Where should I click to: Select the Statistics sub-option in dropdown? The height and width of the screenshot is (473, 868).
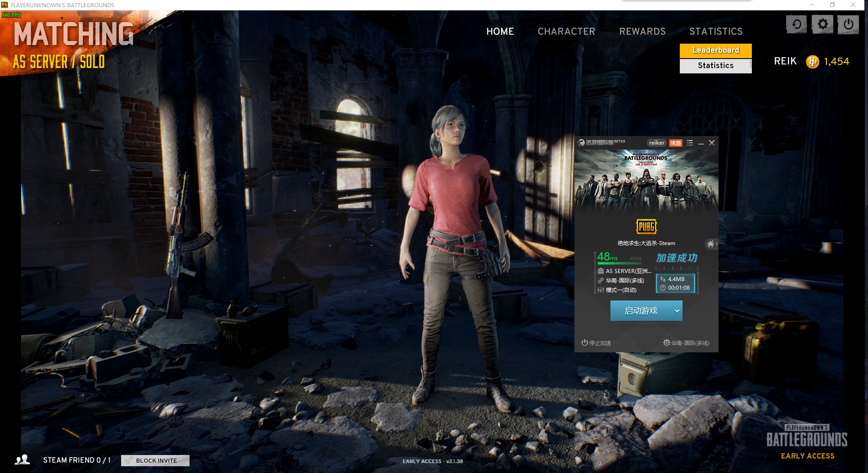click(715, 66)
